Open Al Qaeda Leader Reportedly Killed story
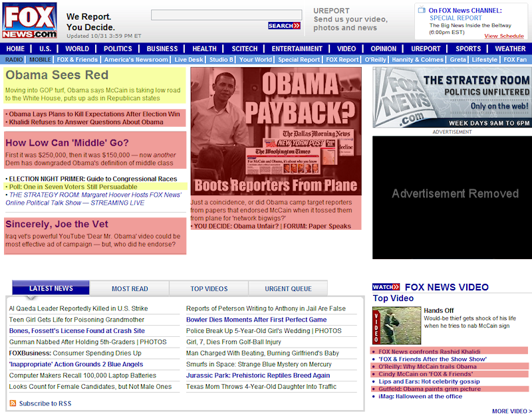 tap(78, 308)
